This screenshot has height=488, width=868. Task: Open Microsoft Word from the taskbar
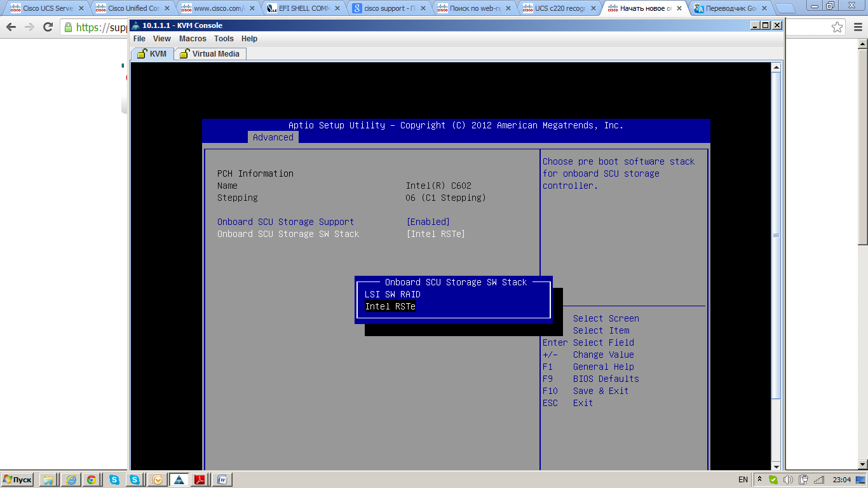tap(222, 480)
